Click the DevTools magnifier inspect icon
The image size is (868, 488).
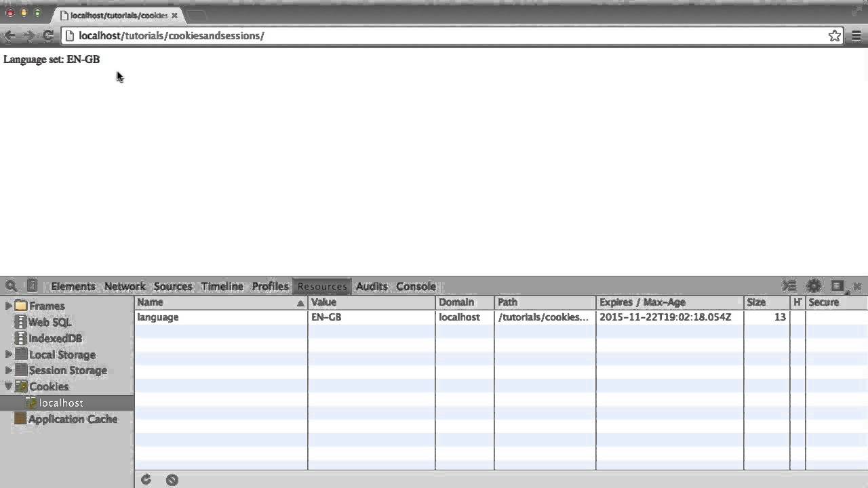(x=11, y=286)
